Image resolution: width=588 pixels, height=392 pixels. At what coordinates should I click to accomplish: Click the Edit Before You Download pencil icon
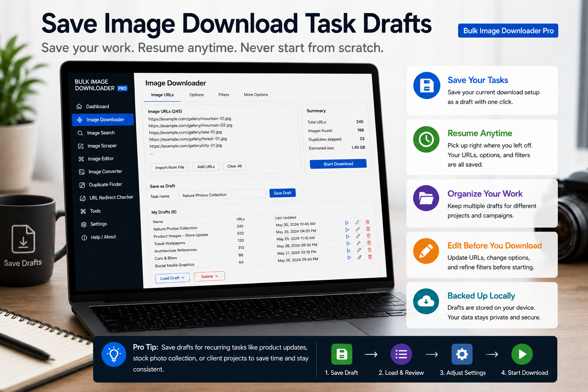pos(426,251)
